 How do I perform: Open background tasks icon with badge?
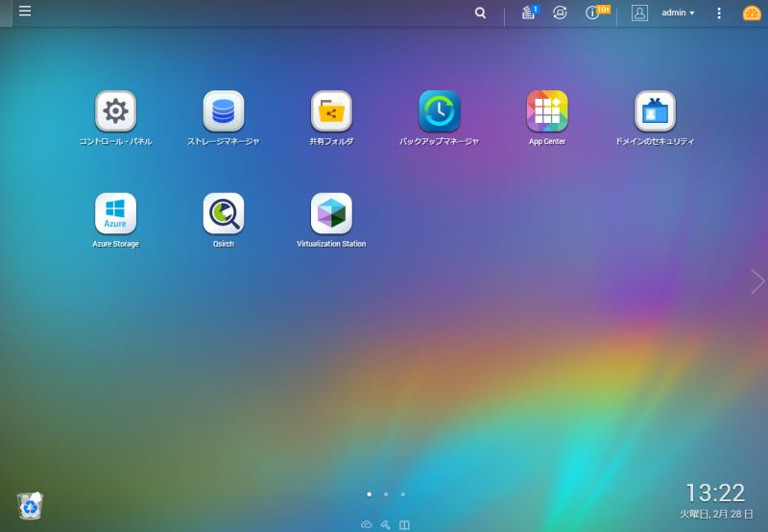[529, 12]
